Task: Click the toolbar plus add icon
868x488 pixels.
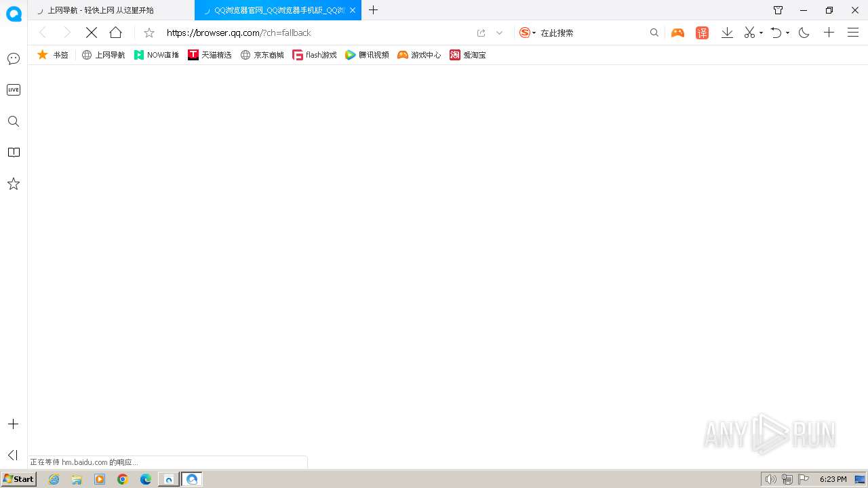Action: click(829, 33)
